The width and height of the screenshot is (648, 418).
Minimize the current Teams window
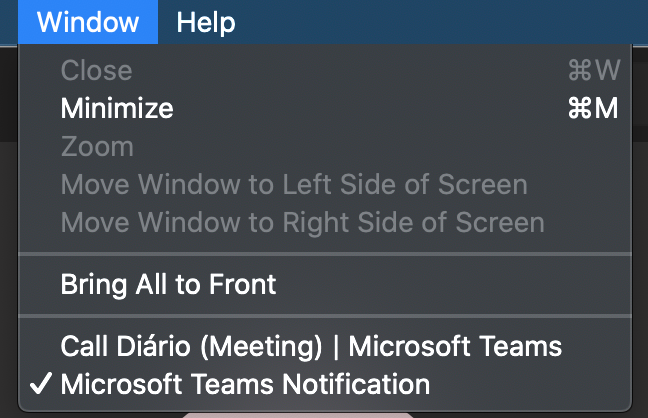click(117, 108)
